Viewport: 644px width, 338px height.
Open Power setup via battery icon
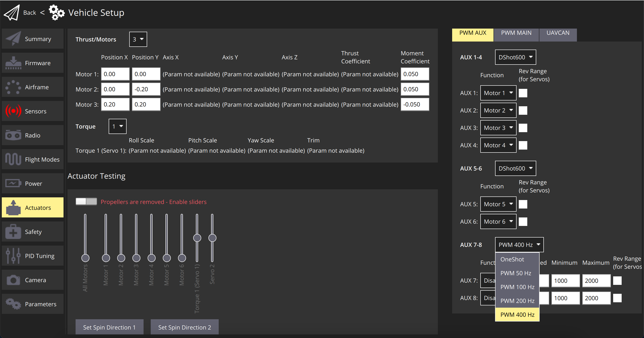(x=13, y=183)
